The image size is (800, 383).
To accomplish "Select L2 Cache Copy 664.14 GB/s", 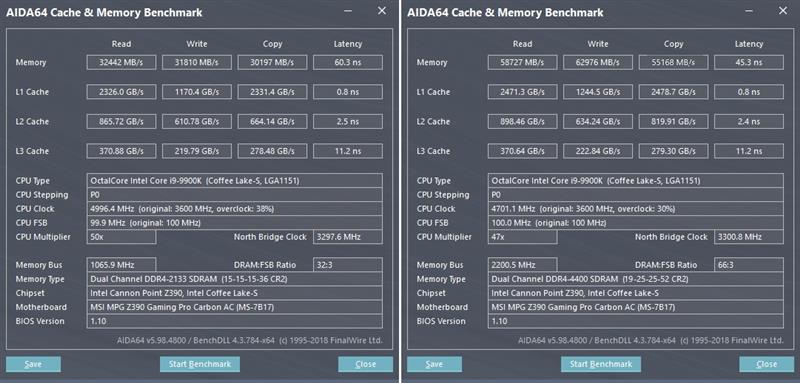I will pyautogui.click(x=272, y=121).
